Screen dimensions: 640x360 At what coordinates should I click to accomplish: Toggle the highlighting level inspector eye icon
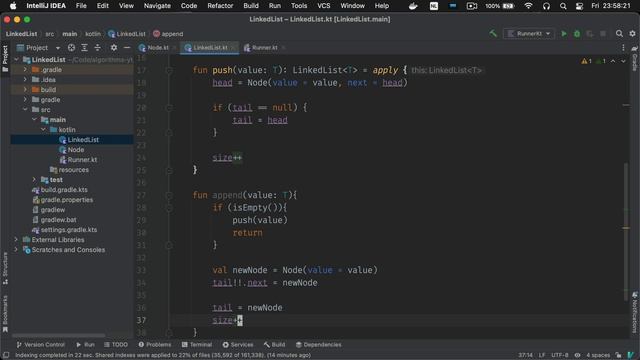point(577,355)
